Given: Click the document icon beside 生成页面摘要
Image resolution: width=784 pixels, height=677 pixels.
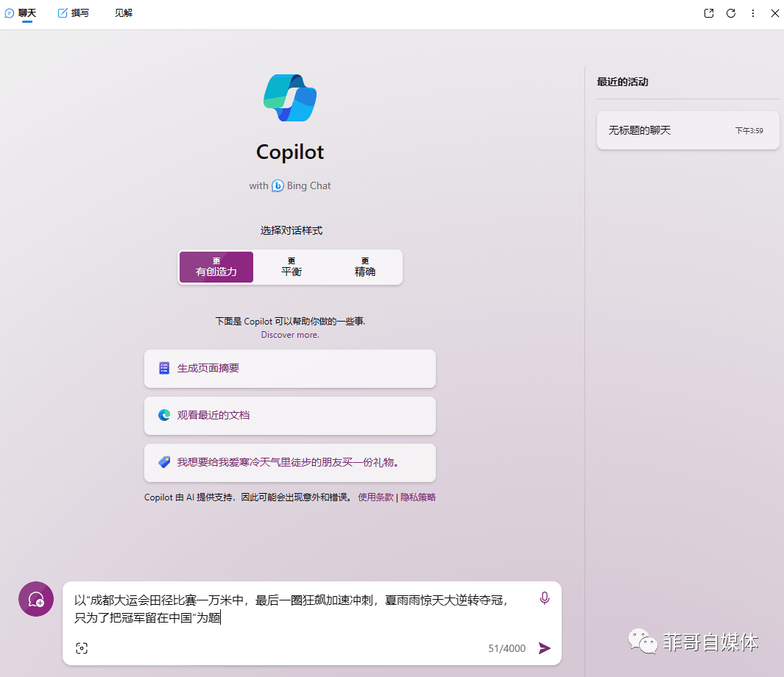Looking at the screenshot, I should [164, 368].
